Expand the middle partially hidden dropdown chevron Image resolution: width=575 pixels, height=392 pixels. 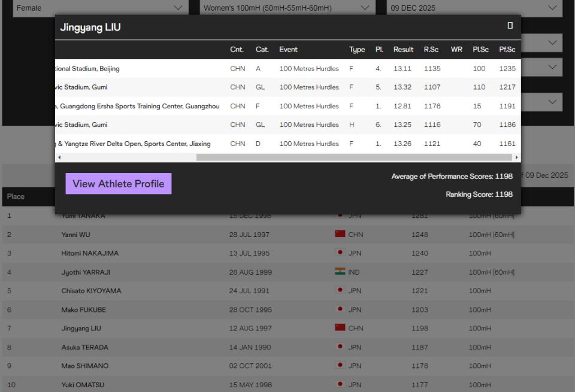point(552,67)
